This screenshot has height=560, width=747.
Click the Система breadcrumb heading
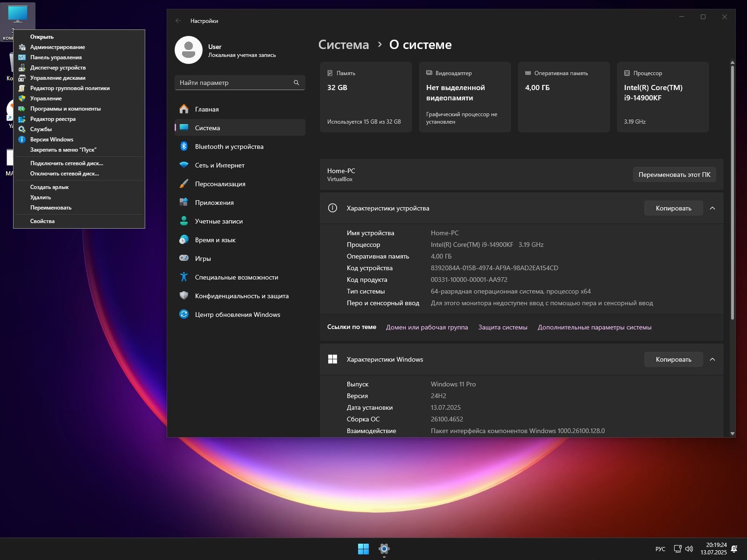tap(343, 45)
